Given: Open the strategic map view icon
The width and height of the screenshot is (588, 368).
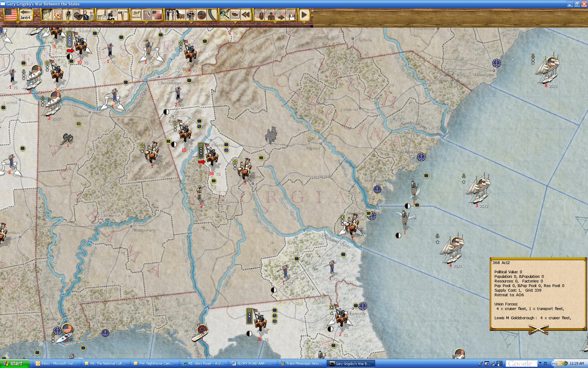Looking at the screenshot, I should click(47, 14).
